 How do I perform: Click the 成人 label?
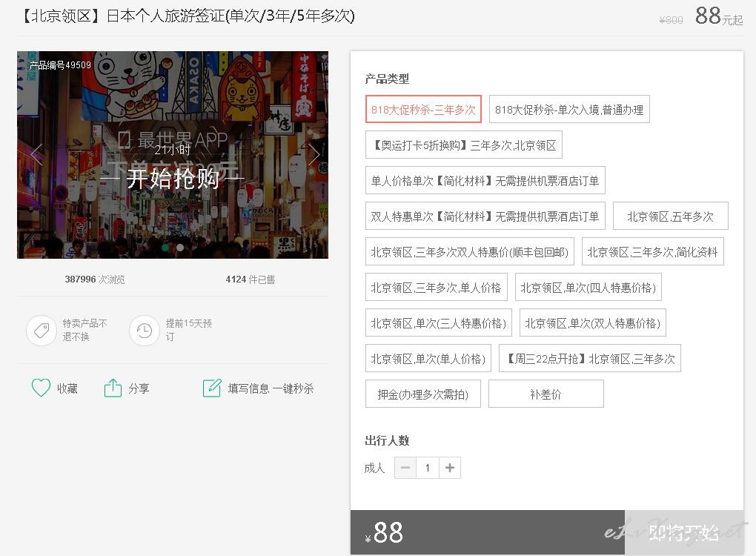374,468
